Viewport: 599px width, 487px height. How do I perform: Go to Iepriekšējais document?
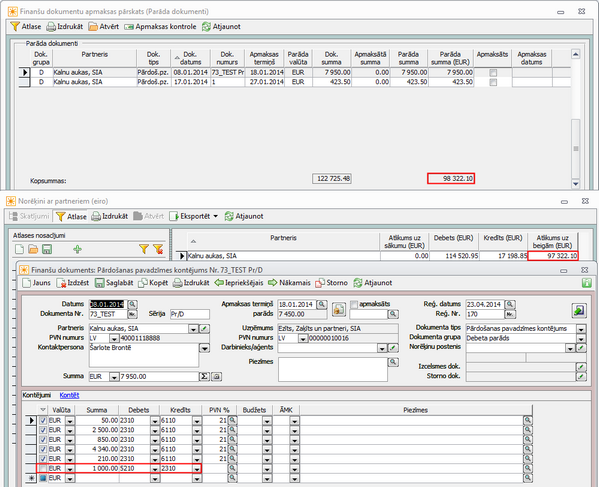click(239, 283)
